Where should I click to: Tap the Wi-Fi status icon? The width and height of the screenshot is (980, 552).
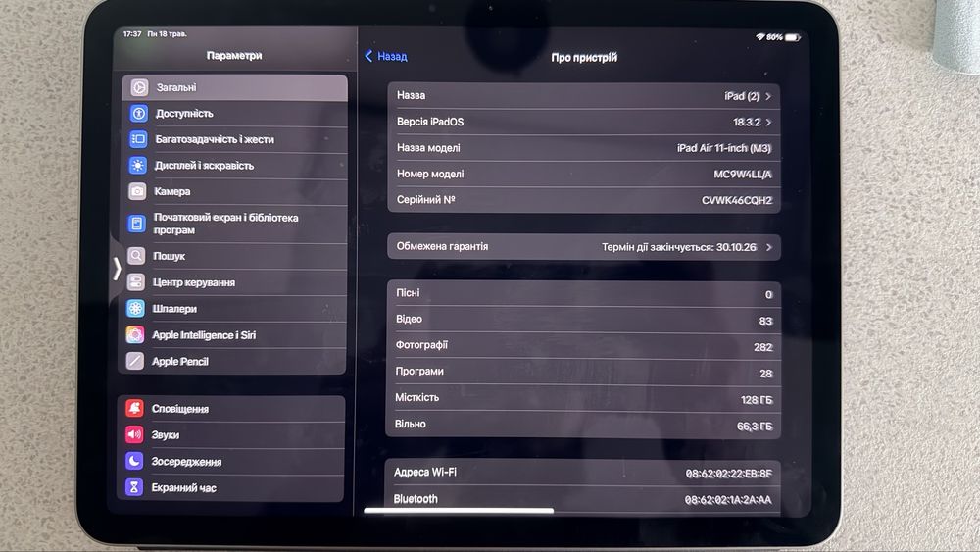[x=760, y=37]
